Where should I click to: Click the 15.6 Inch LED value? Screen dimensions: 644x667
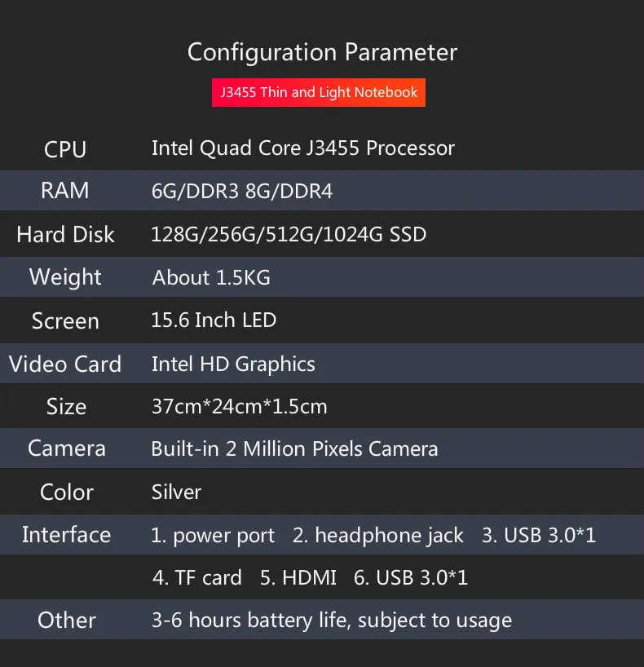(214, 320)
